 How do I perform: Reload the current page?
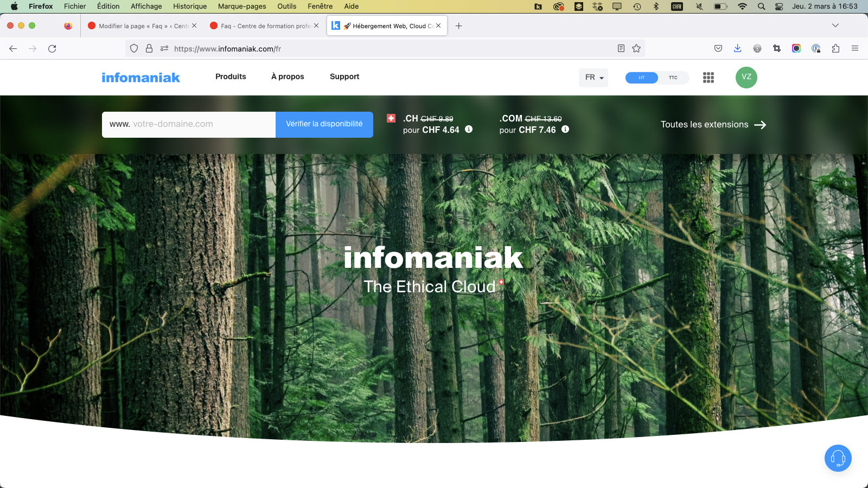pyautogui.click(x=52, y=49)
